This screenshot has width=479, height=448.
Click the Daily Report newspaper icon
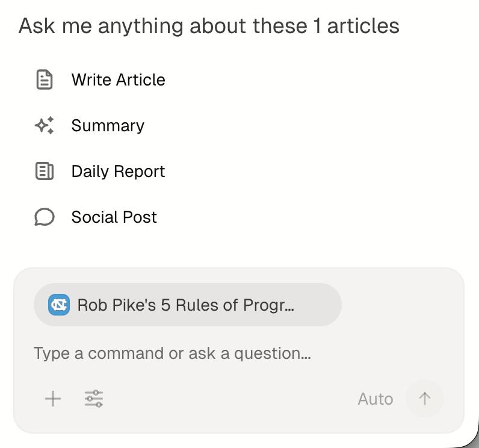pyautogui.click(x=45, y=171)
